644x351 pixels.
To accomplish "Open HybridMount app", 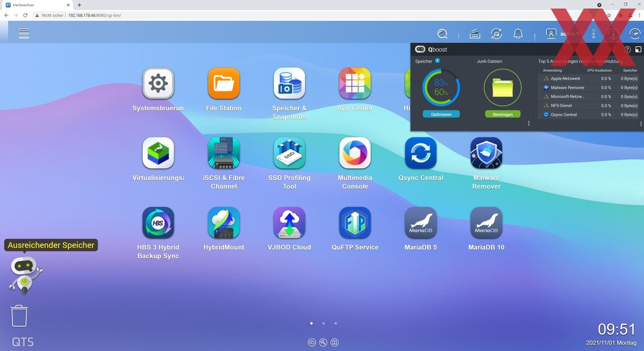I will tap(224, 223).
